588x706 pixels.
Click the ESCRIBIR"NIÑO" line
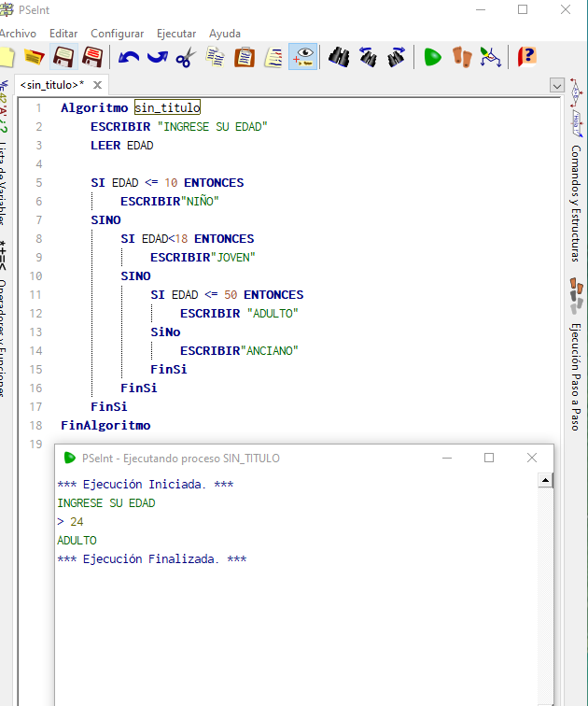pyautogui.click(x=170, y=202)
